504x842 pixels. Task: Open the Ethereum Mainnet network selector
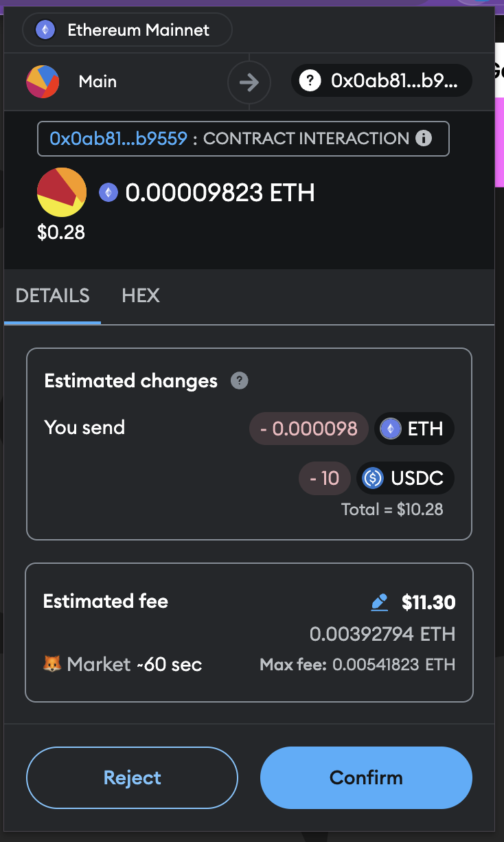point(128,30)
